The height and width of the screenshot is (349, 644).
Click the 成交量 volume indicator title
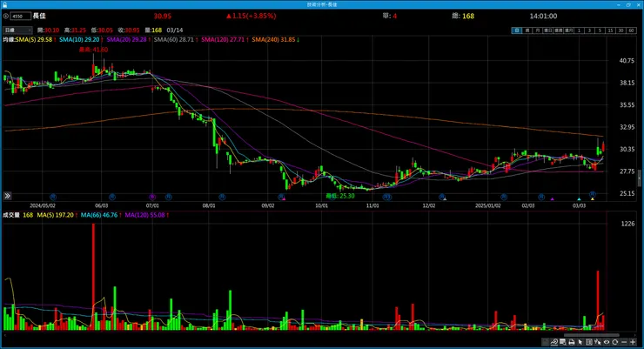[11, 215]
